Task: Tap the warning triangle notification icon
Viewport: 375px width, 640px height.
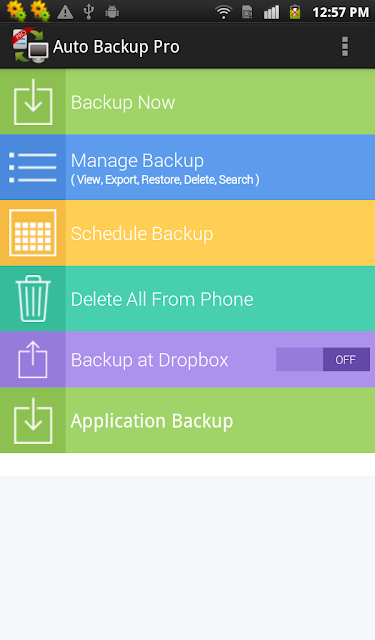Action: [x=65, y=12]
